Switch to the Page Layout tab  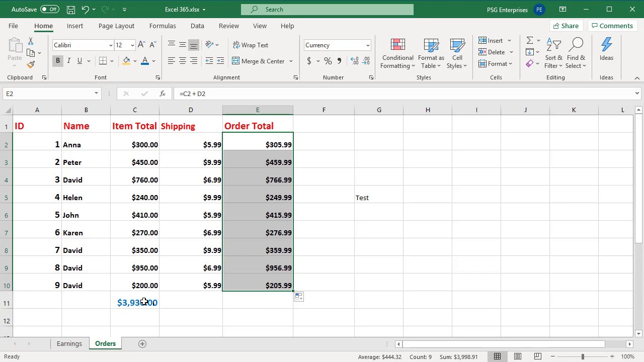pos(116,26)
